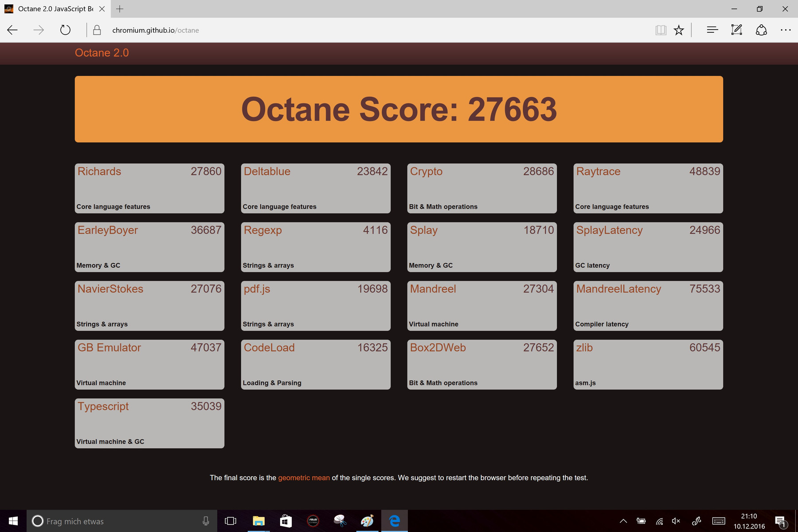Click the SplayLatency benchmark name
The width and height of the screenshot is (798, 532).
(610, 231)
